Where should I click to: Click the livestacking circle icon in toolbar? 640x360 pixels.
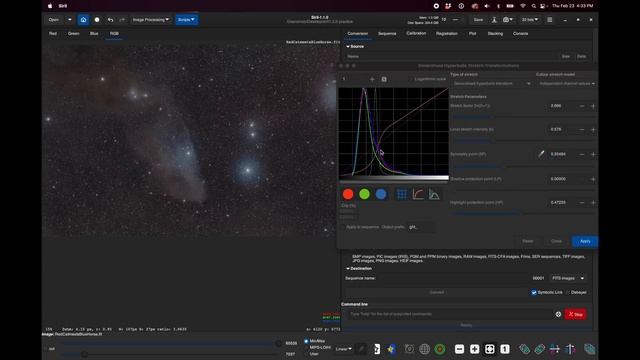click(x=97, y=20)
